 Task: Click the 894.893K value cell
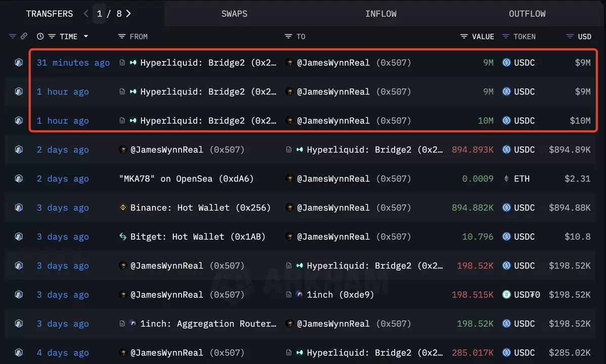[x=472, y=150]
